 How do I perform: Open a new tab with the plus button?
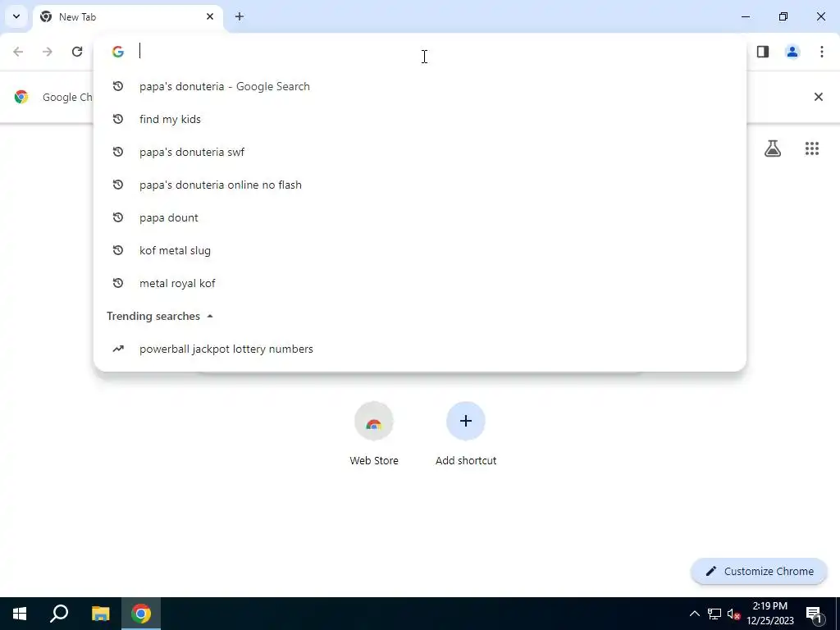coord(240,16)
